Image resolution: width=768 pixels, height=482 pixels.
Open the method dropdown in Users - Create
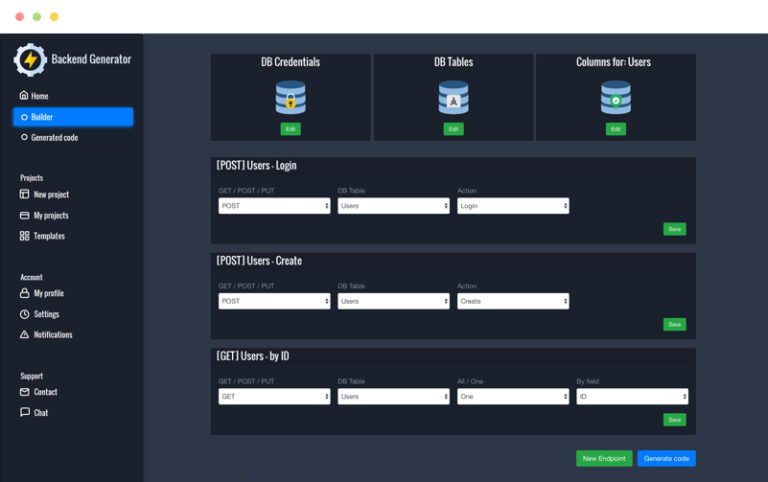pos(274,301)
